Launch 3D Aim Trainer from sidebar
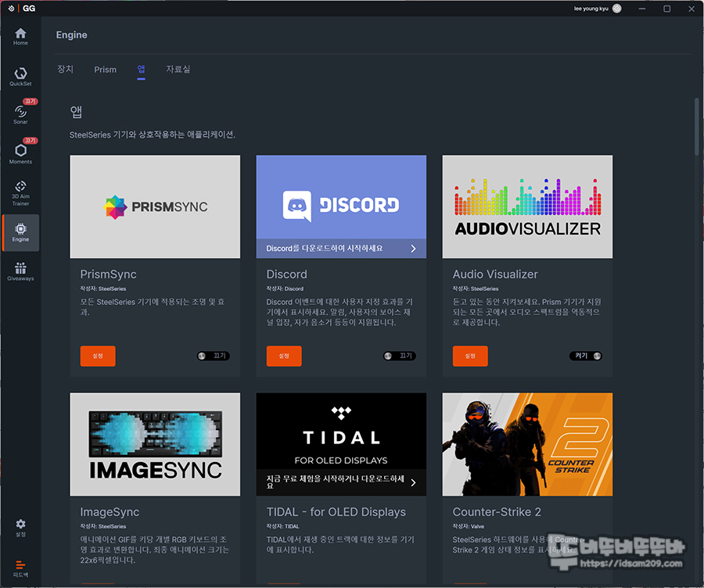This screenshot has width=704, height=588. 20,193
